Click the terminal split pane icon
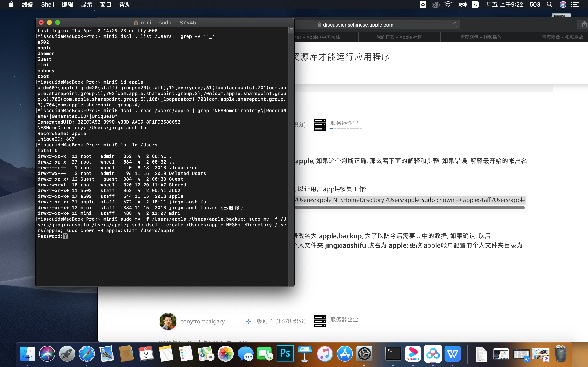588x367 pixels. 291,30
